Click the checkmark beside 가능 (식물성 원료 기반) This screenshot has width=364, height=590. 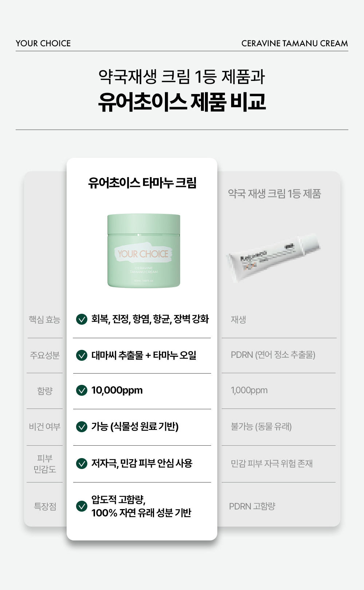click(82, 426)
